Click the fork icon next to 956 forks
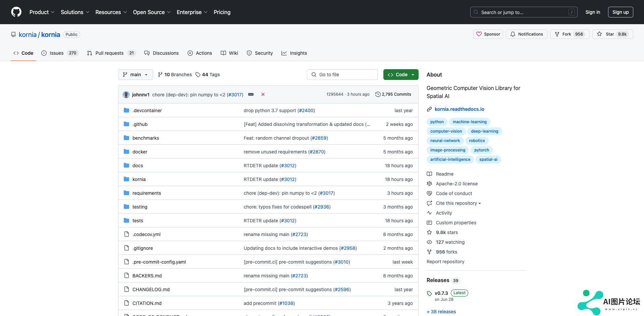This screenshot has width=644, height=316. 429,252
